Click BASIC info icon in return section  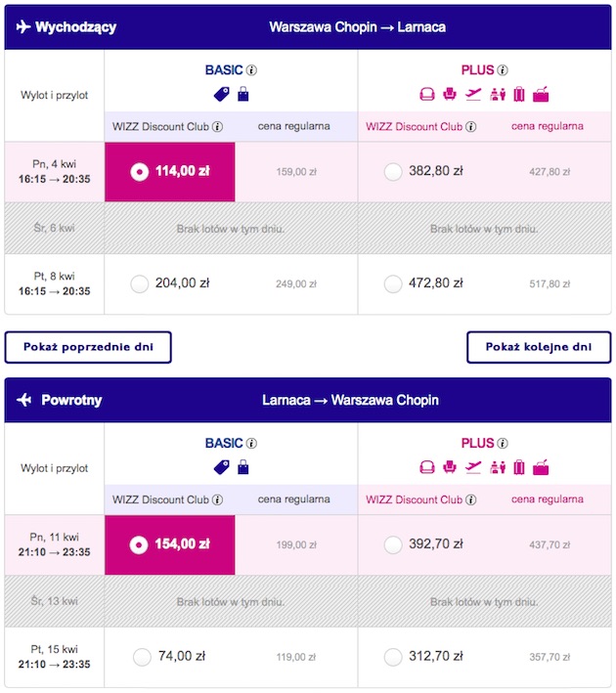coord(251,444)
